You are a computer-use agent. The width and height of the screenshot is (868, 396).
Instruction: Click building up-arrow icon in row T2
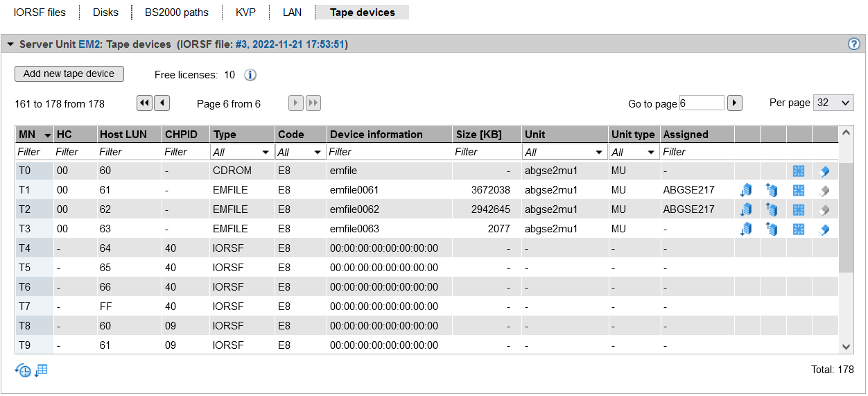tap(772, 209)
